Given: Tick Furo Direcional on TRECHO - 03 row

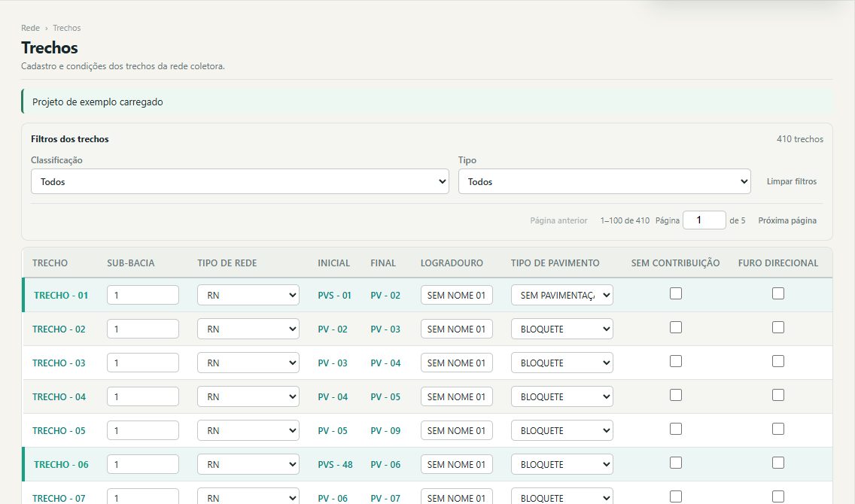Looking at the screenshot, I should [778, 361].
